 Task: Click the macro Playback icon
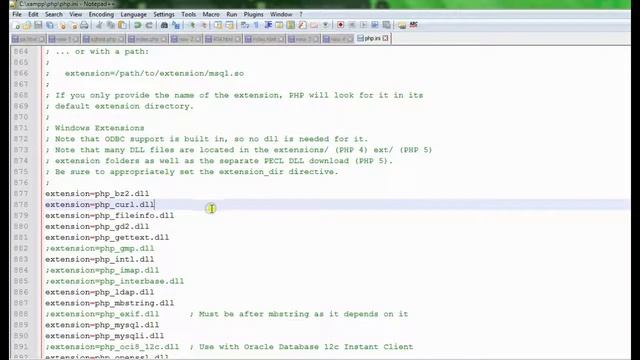[x=363, y=25]
